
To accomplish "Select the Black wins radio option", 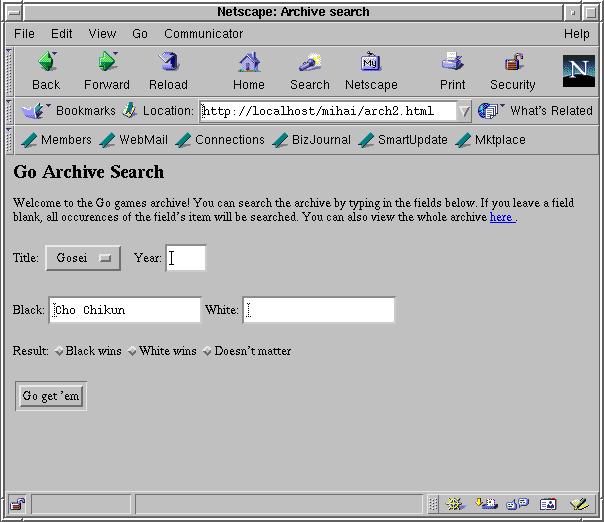I will pos(60,352).
